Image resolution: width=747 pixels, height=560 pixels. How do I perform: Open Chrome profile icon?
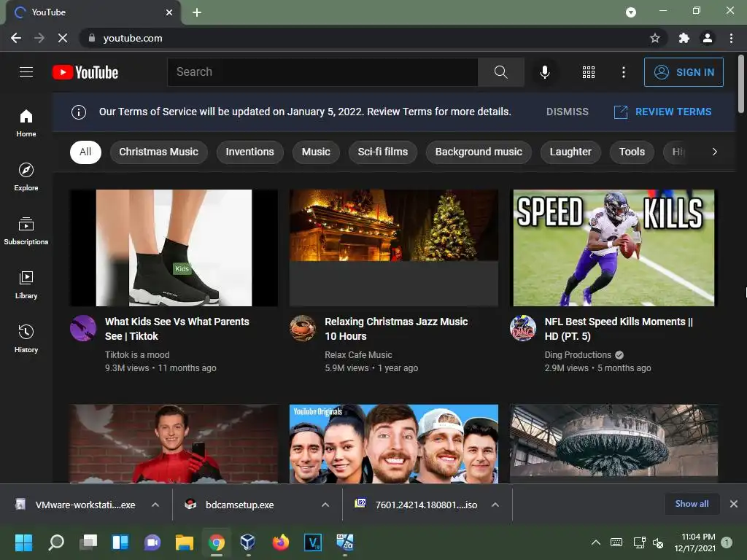[x=708, y=38]
